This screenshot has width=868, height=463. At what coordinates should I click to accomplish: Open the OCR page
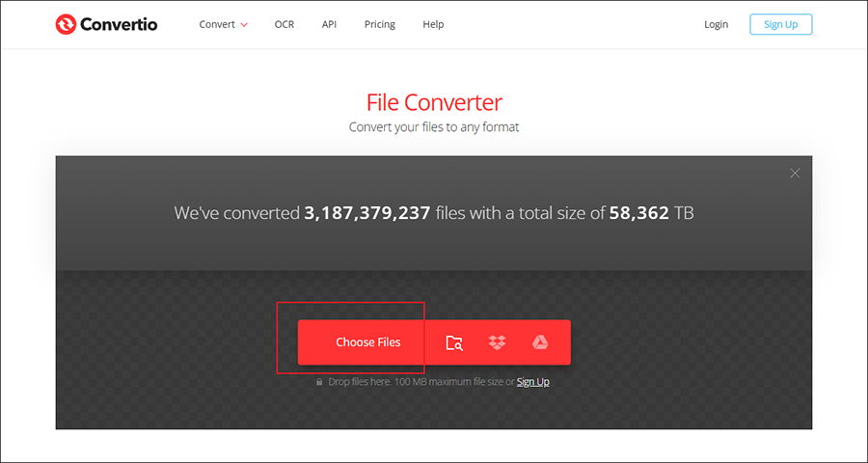285,24
